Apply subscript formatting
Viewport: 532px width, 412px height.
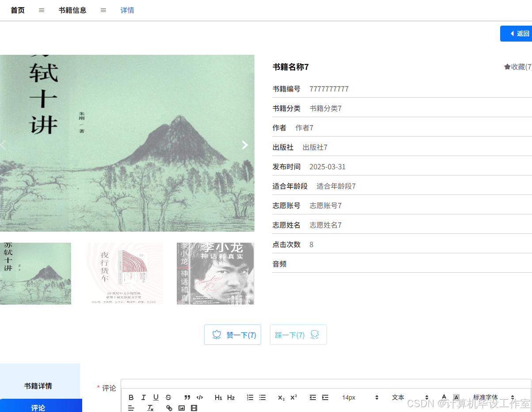coord(281,397)
